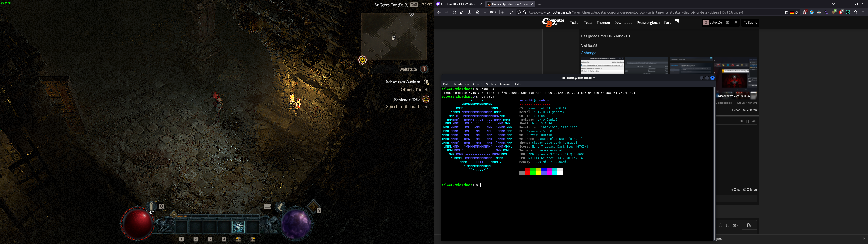Go to browser home page
Screen dimensions: 868x244
[462, 12]
